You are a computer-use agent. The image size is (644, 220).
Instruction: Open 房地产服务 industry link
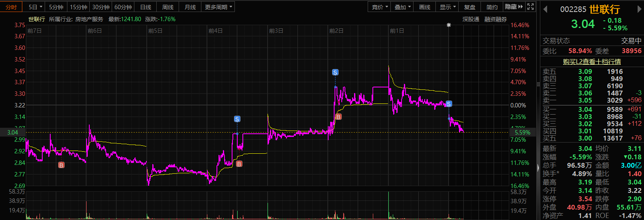[x=89, y=19]
